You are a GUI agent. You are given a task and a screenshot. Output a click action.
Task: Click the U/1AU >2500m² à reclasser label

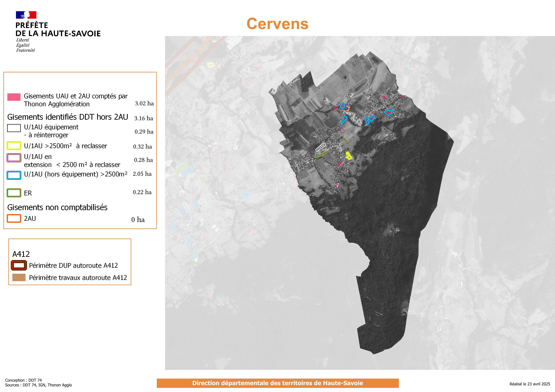66,146
